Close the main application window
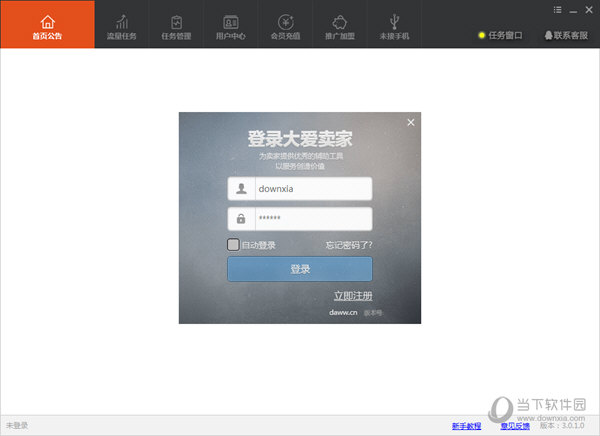Viewport: 600px width, 436px height. pyautogui.click(x=589, y=10)
